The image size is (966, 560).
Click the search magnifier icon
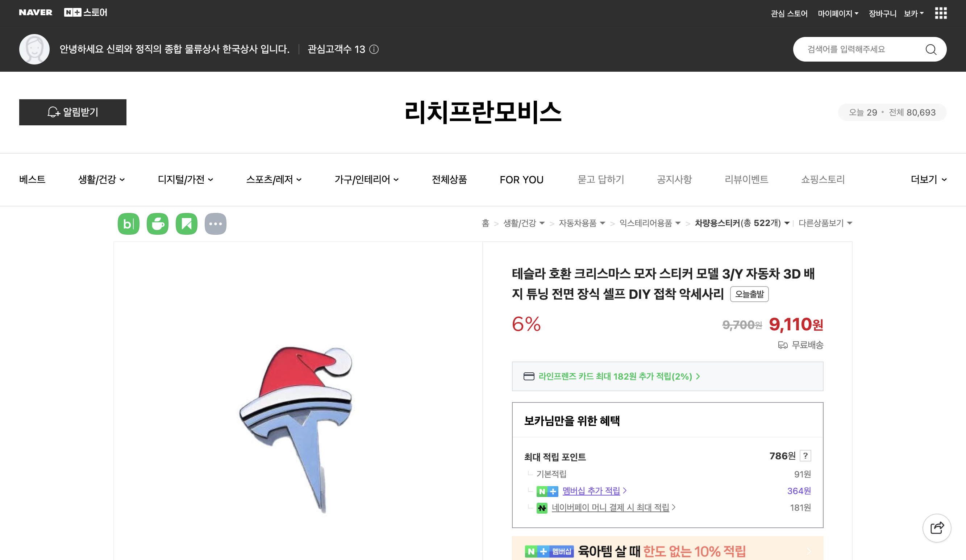(x=932, y=49)
